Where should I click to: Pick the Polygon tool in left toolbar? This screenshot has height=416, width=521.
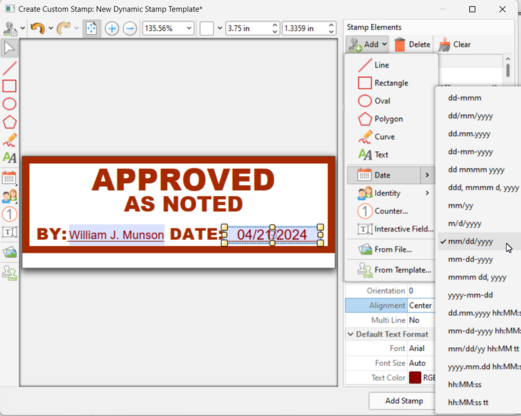pos(10,122)
